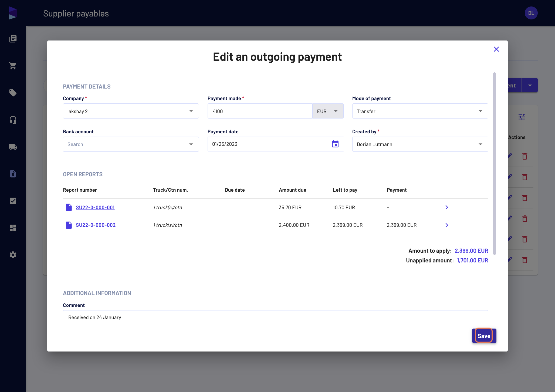The width and height of the screenshot is (555, 392).
Task: Delete the first payment row behind the dialog
Action: [x=525, y=156]
